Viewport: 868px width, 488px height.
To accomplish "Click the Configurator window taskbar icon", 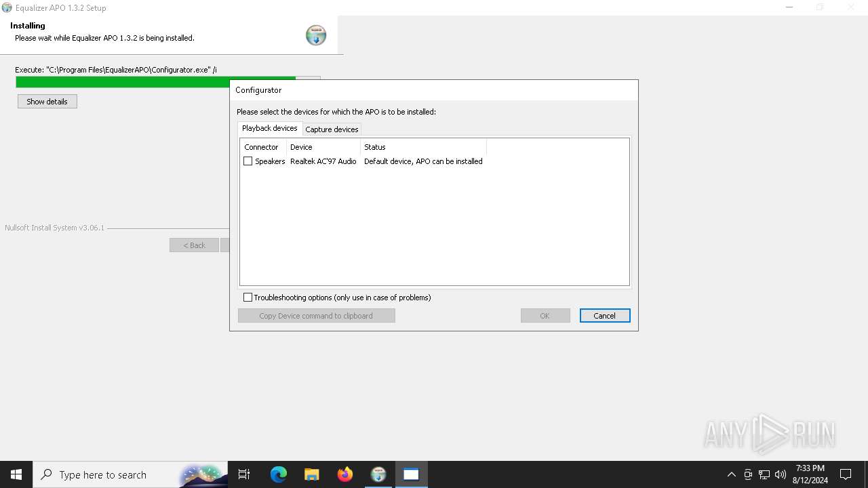I will [411, 474].
